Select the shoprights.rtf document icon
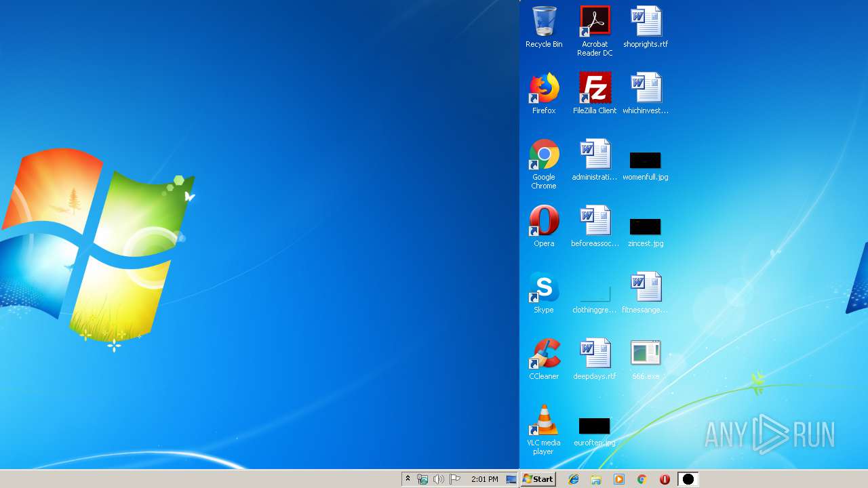This screenshot has height=488, width=868. (x=646, y=27)
